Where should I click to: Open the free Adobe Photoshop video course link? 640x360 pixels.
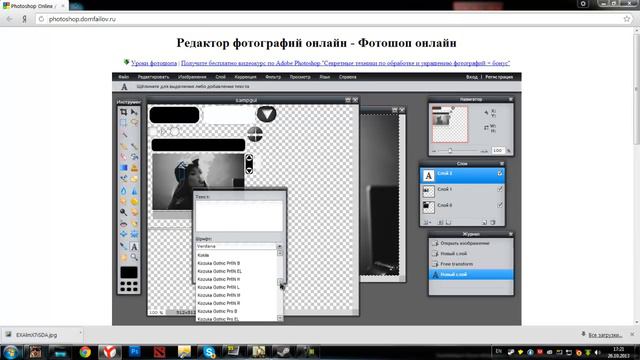coord(345,63)
